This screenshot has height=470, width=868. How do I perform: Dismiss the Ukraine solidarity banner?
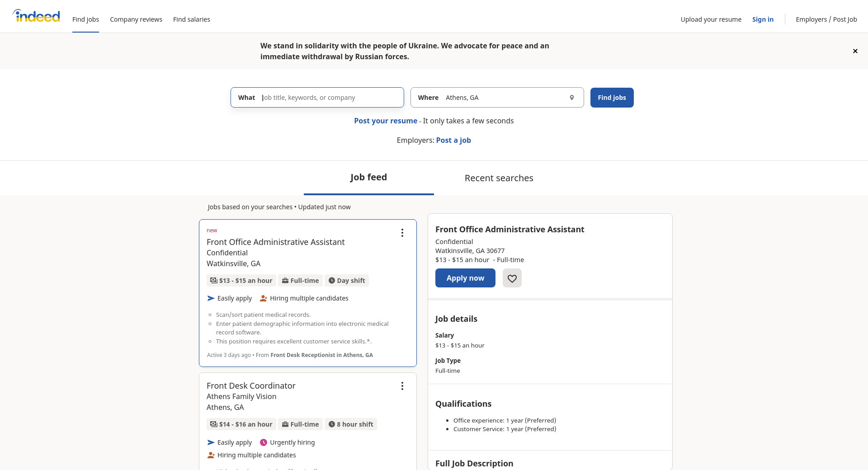[x=855, y=51]
